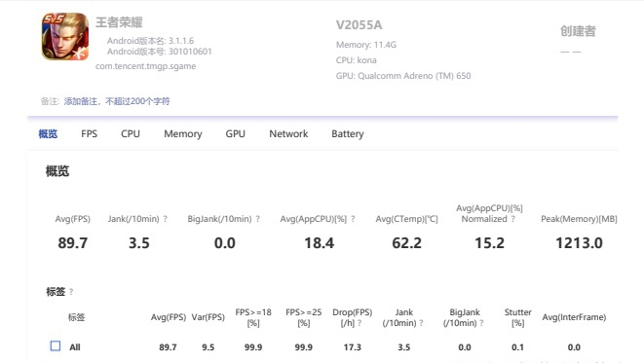Open help for Avg(AppCPU) Normalized metric

[x=513, y=219]
